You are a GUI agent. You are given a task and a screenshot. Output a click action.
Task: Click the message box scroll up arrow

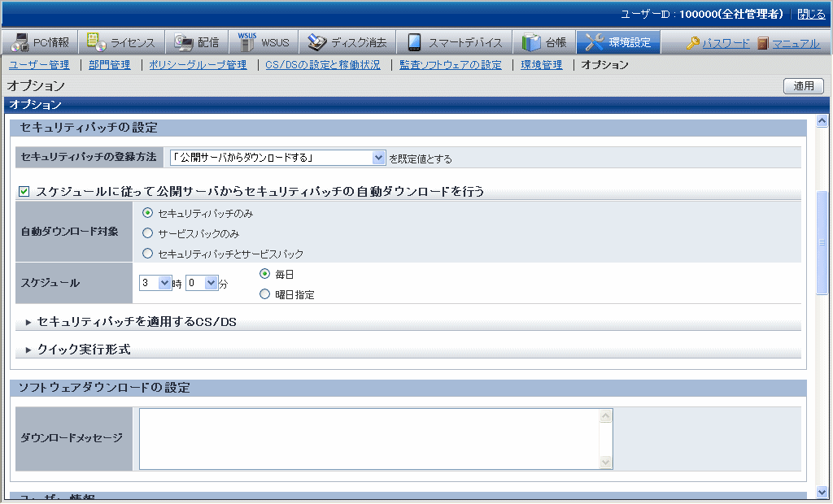click(x=605, y=416)
